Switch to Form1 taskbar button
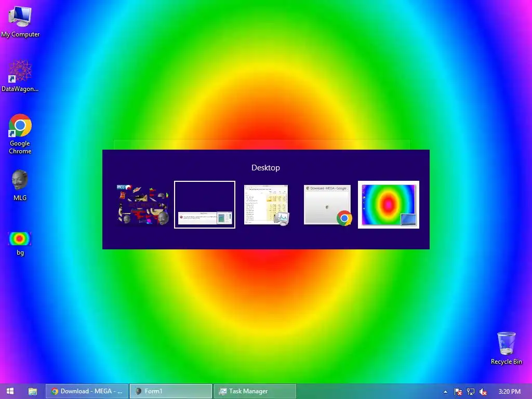This screenshot has width=532, height=399. [171, 391]
